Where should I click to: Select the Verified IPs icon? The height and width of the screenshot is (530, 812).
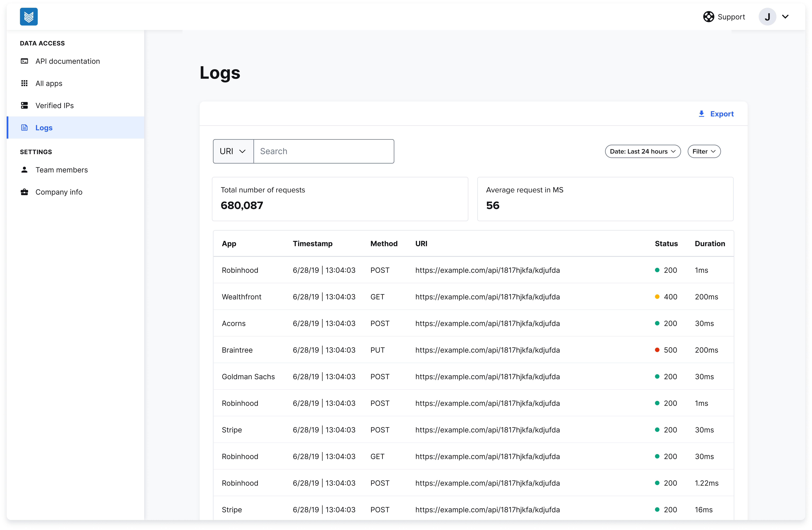24,105
